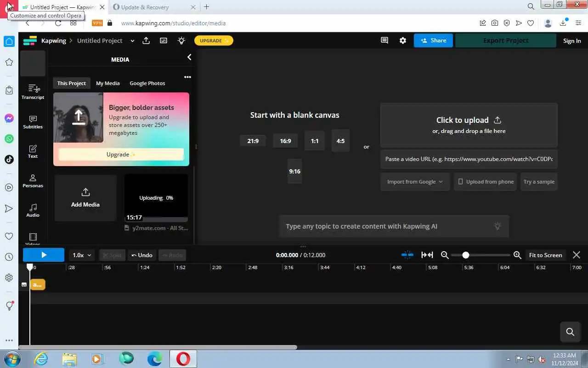Select the uploading video thumbnail

coord(156,198)
